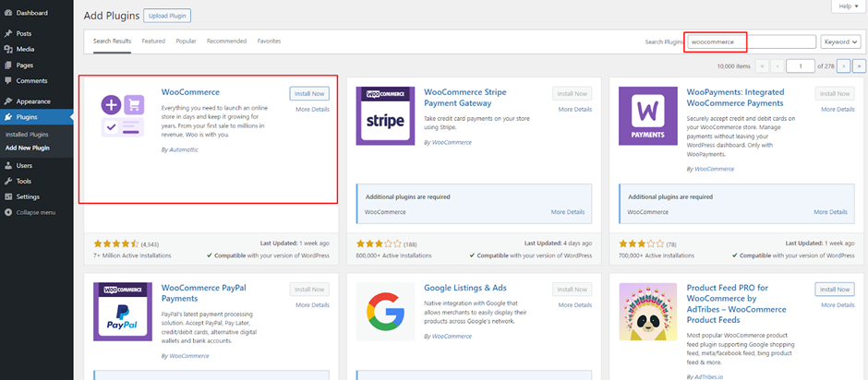Image resolution: width=868 pixels, height=380 pixels.
Task: Click the Stripe Payment Gateway plugin icon
Action: click(385, 115)
